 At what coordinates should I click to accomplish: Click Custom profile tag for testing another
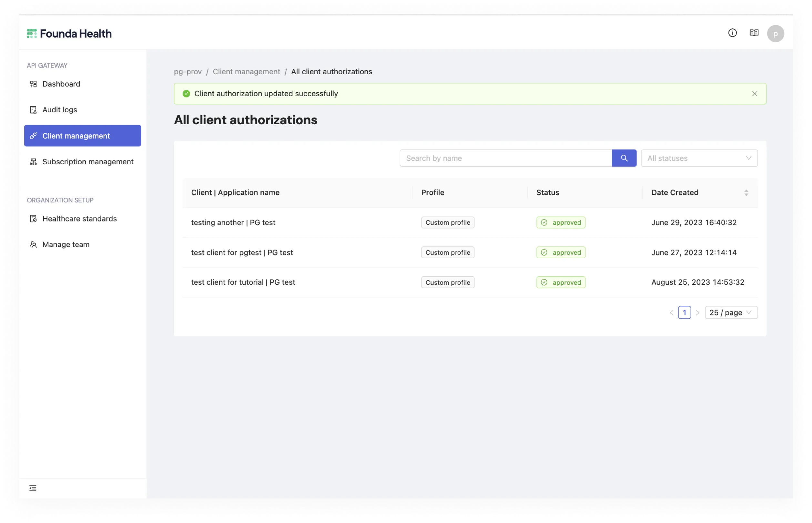tap(447, 222)
